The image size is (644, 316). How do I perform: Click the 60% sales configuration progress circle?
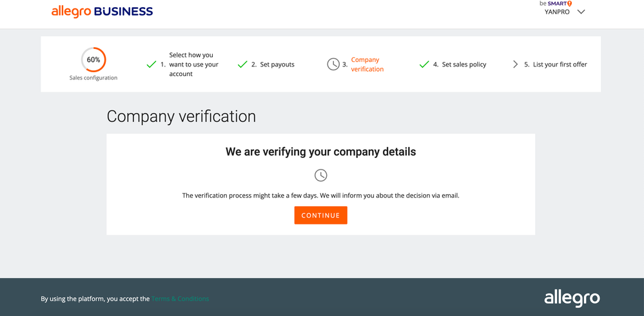93,60
